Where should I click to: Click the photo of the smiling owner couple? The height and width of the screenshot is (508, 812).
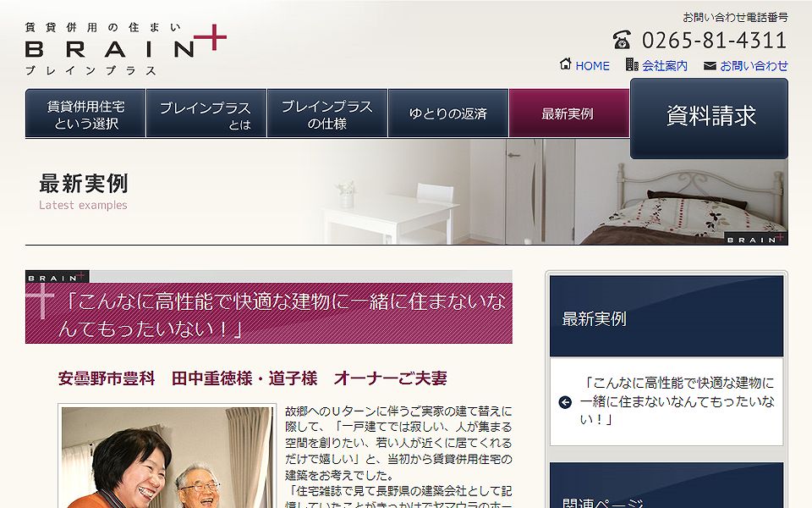[167, 457]
